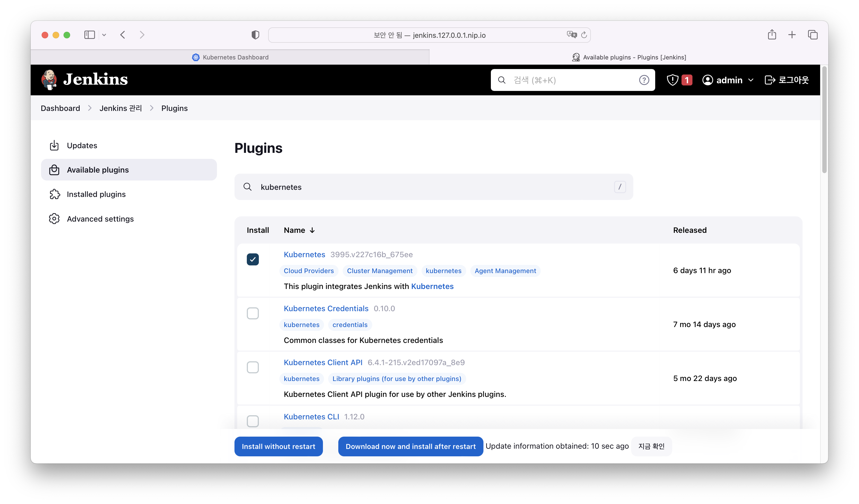
Task: Open the Kubernetes Credentials plugin link
Action: click(x=326, y=308)
